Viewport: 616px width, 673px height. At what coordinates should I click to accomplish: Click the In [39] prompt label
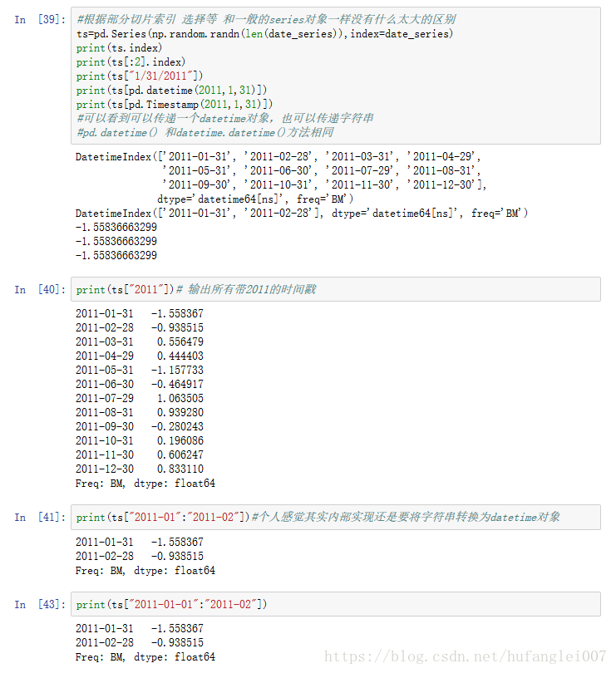40,20
